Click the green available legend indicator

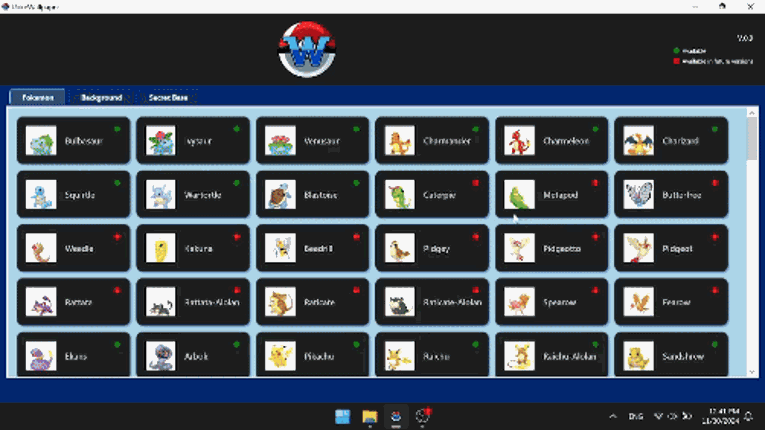coord(676,50)
